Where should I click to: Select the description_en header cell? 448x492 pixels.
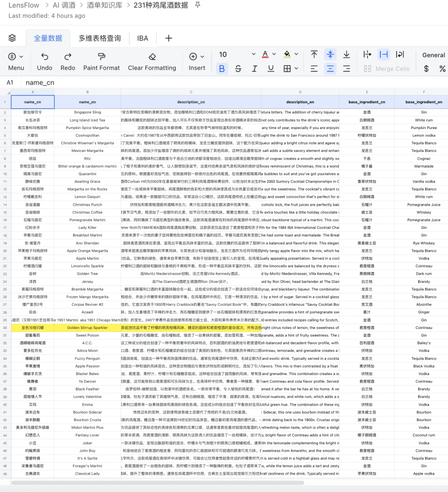coord(300,102)
